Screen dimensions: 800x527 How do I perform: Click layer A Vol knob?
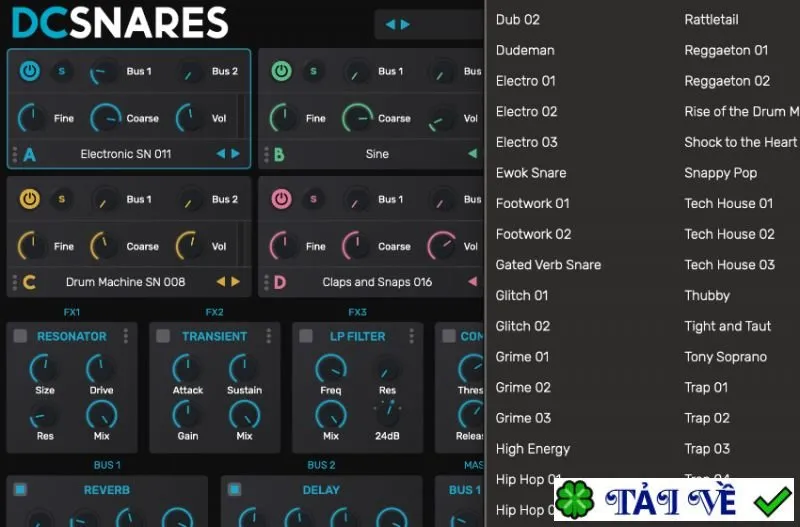click(191, 118)
